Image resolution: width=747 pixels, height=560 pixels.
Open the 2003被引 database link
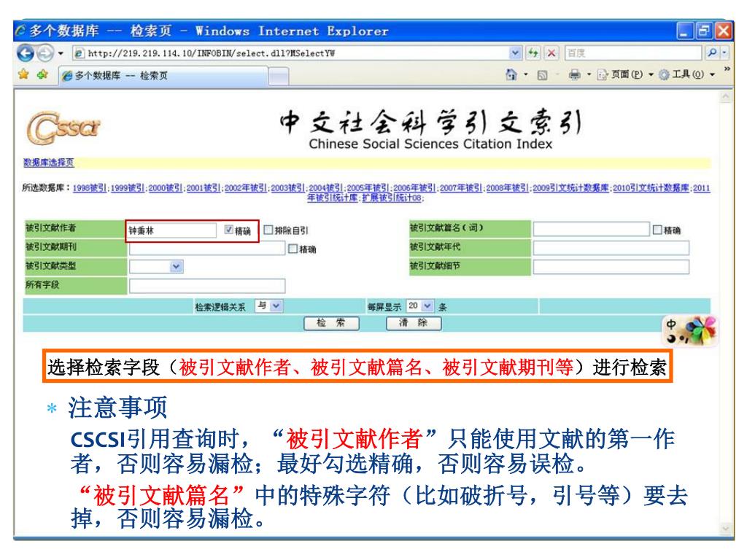tap(288, 188)
